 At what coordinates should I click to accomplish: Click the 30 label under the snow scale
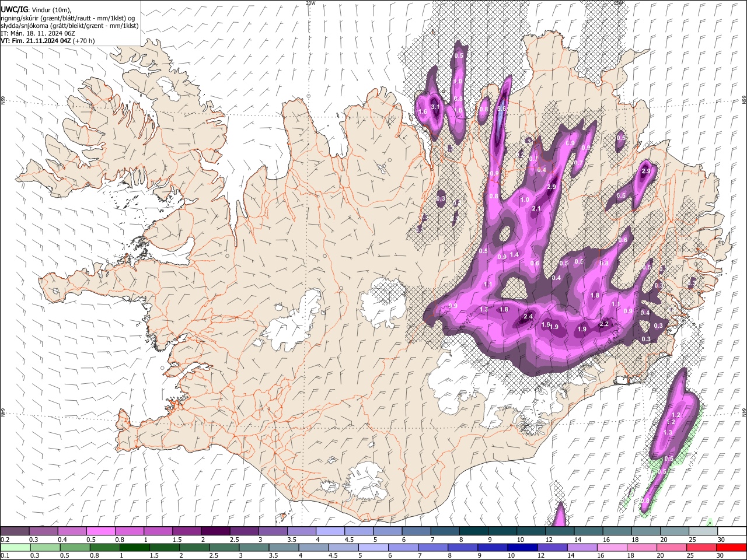721,540
